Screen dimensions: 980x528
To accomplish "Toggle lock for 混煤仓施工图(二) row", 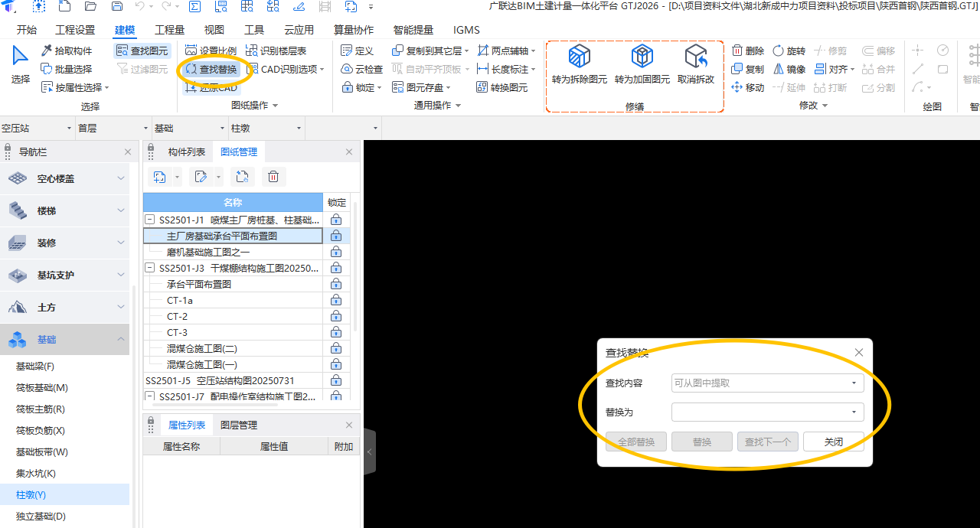I will pos(336,348).
